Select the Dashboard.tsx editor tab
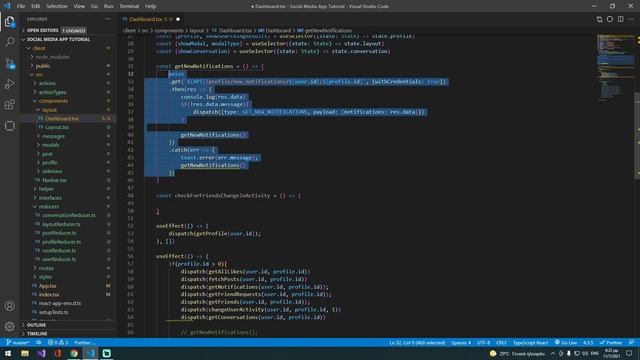The height and width of the screenshot is (360, 640). 151,19
